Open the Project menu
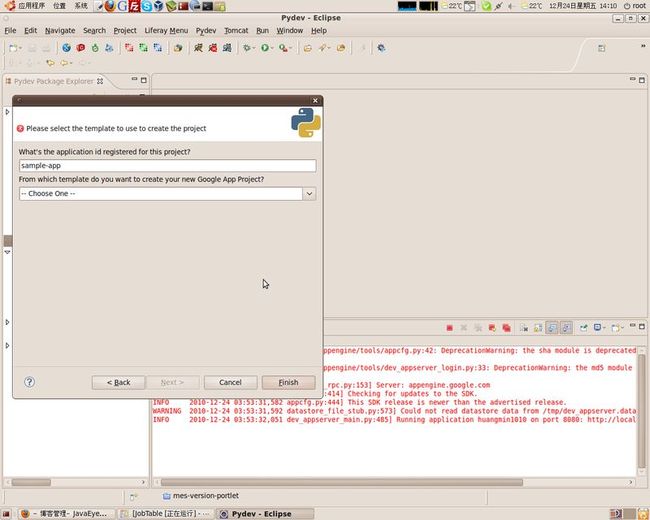This screenshot has height=520, width=650. pyautogui.click(x=125, y=31)
